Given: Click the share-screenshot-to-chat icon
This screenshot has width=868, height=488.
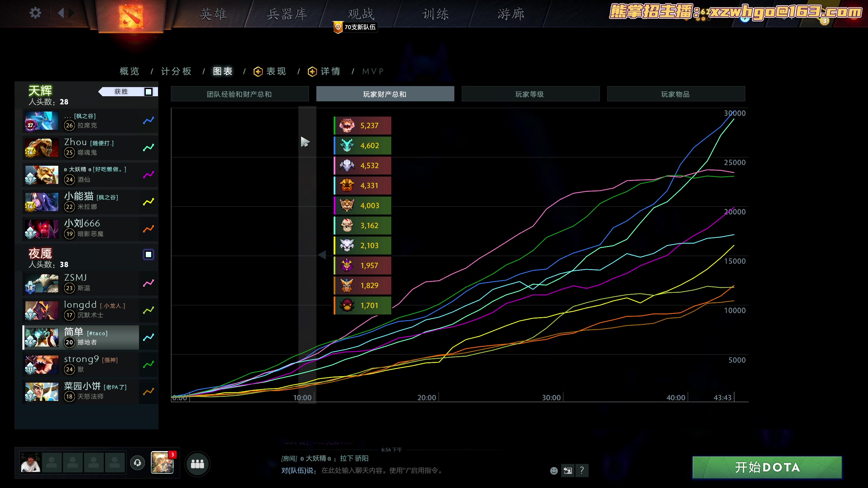Looking at the screenshot, I should [568, 471].
